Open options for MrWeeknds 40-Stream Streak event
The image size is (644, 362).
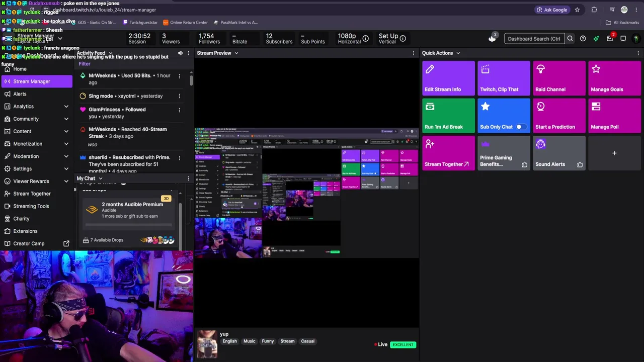click(179, 130)
